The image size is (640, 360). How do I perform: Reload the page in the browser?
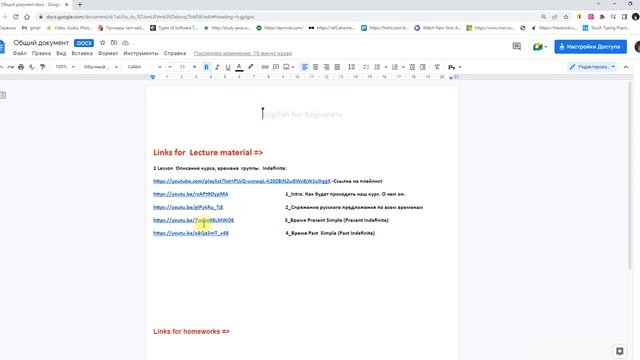(x=16, y=17)
